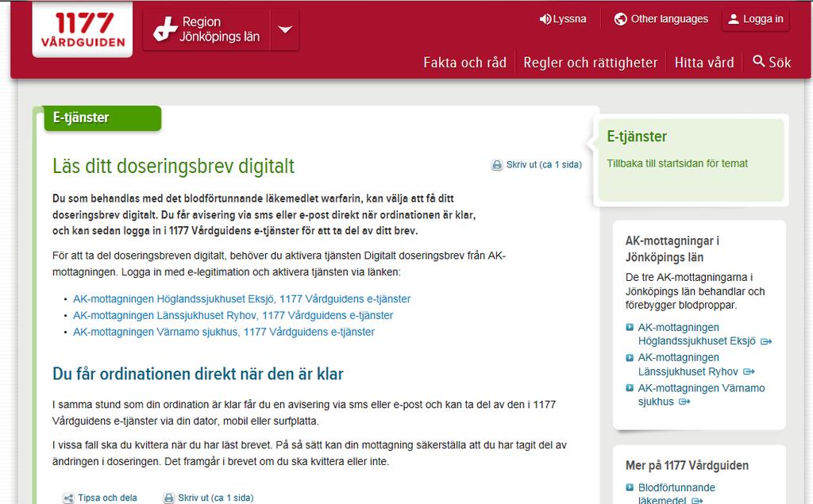813x504 pixels.
Task: Click the Other languages globe icon
Action: (x=620, y=19)
